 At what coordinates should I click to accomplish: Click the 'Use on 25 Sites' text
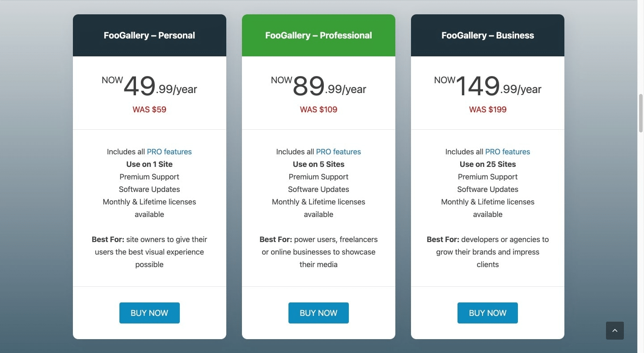[487, 164]
